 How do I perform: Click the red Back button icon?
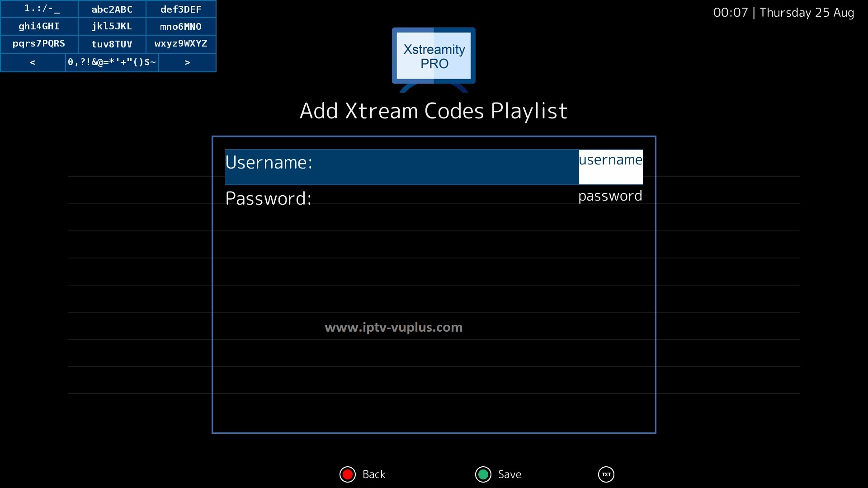(x=348, y=474)
